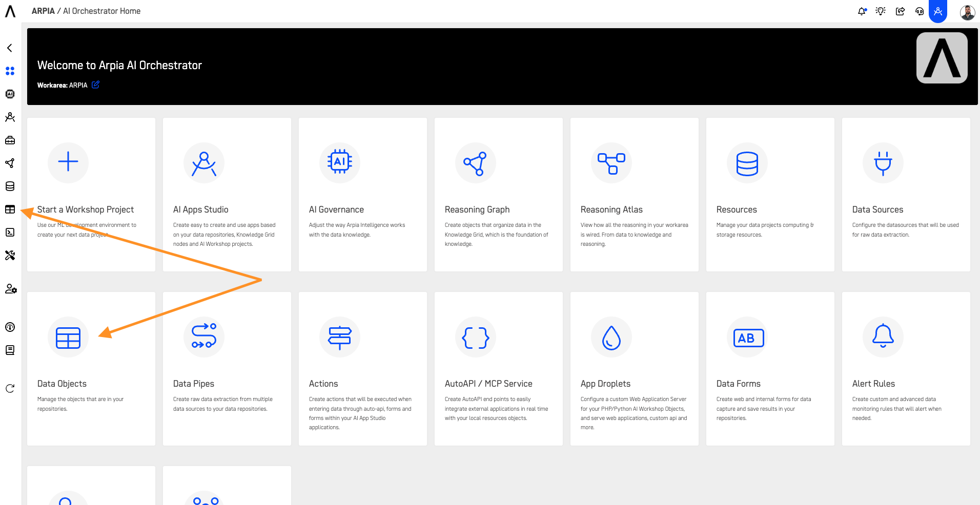Open the AI Governance chip icon in sidebar
Image resolution: width=980 pixels, height=505 pixels.
9,94
